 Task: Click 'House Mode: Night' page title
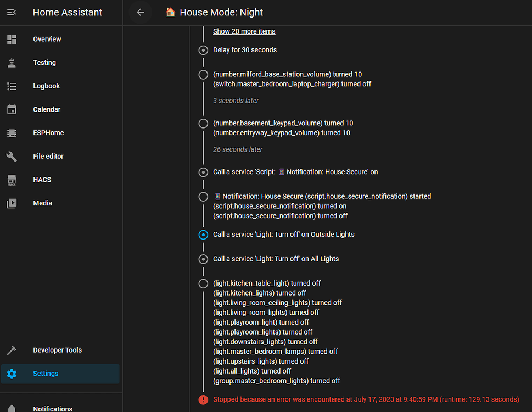coord(221,13)
